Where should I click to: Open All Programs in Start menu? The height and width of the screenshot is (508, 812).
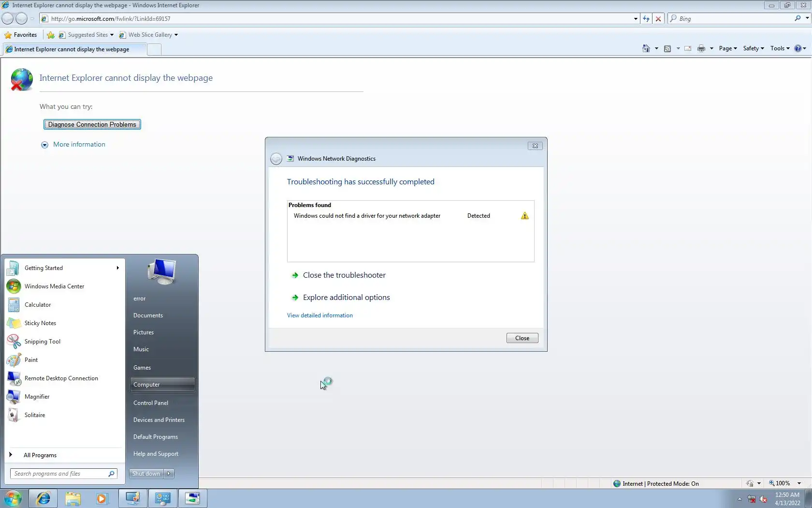point(64,455)
